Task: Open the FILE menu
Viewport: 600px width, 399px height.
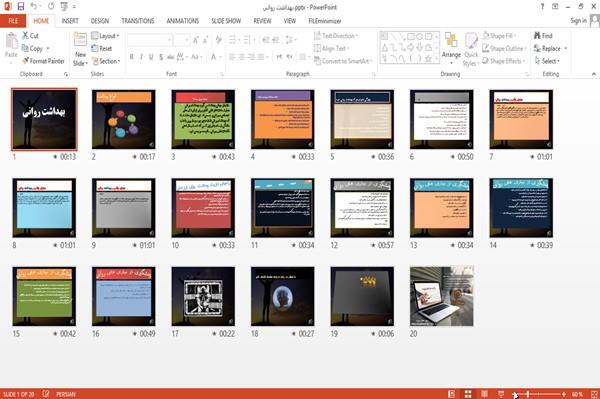Action: pos(13,21)
